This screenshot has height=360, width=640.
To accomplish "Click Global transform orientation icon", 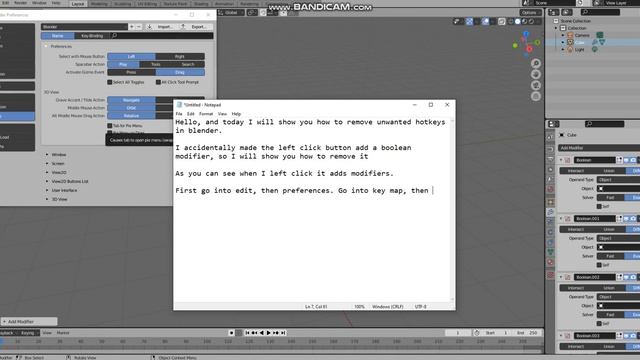I will 221,13.
